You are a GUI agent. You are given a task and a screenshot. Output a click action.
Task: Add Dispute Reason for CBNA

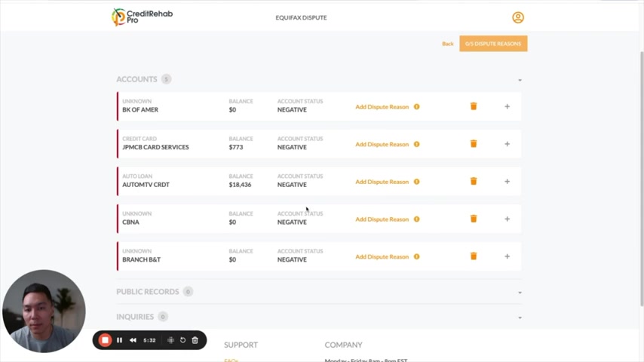pyautogui.click(x=382, y=219)
